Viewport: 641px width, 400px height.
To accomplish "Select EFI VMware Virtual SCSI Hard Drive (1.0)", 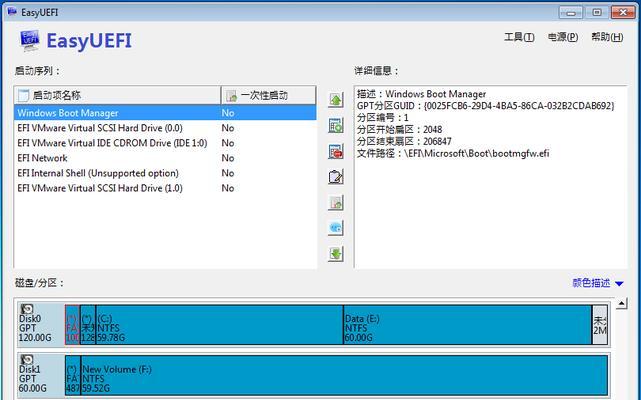I will coord(165,188).
